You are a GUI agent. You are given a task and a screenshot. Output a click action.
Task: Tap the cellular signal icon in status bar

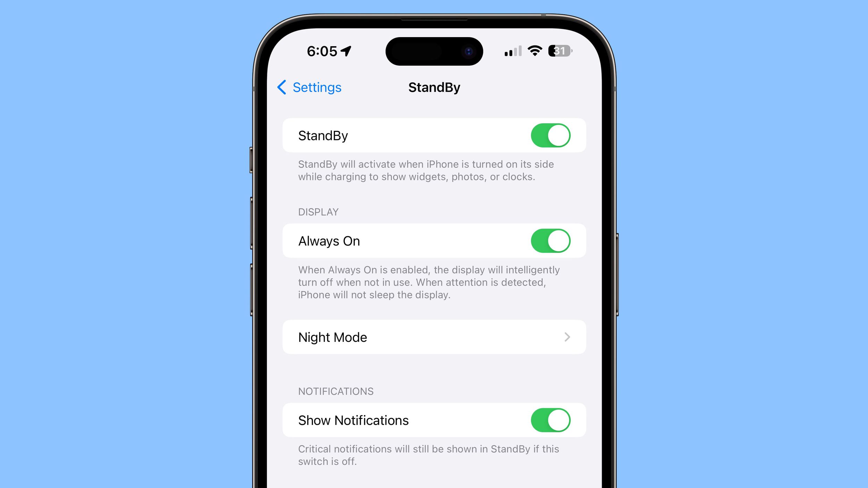(x=510, y=51)
